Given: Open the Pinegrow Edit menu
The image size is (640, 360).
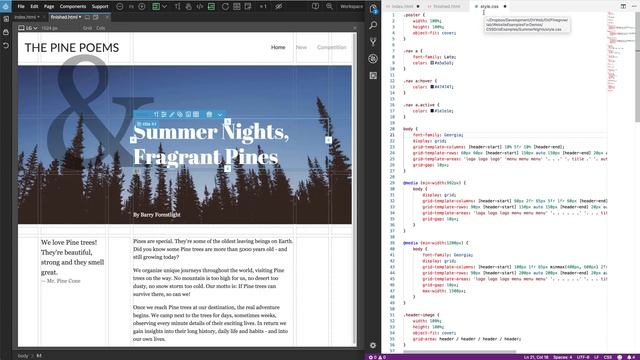Looking at the screenshot, I should [x=34, y=7].
